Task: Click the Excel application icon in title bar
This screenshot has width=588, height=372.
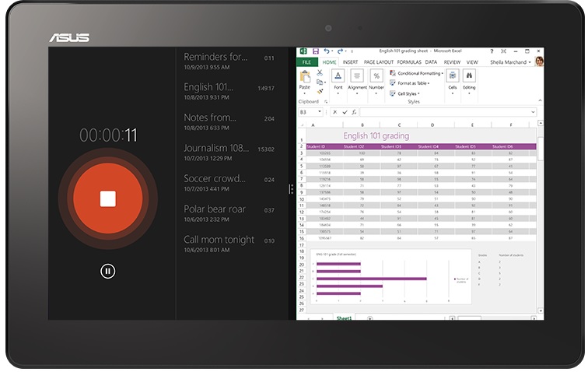Action: coord(303,51)
